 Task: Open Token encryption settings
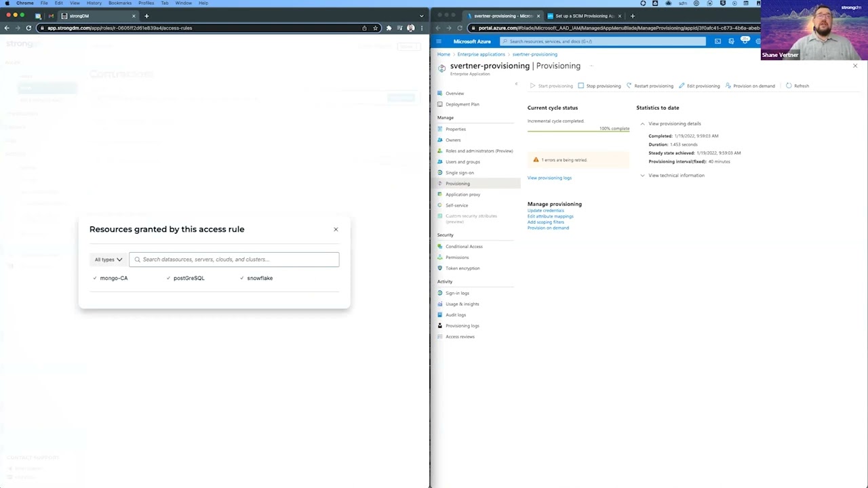(462, 268)
